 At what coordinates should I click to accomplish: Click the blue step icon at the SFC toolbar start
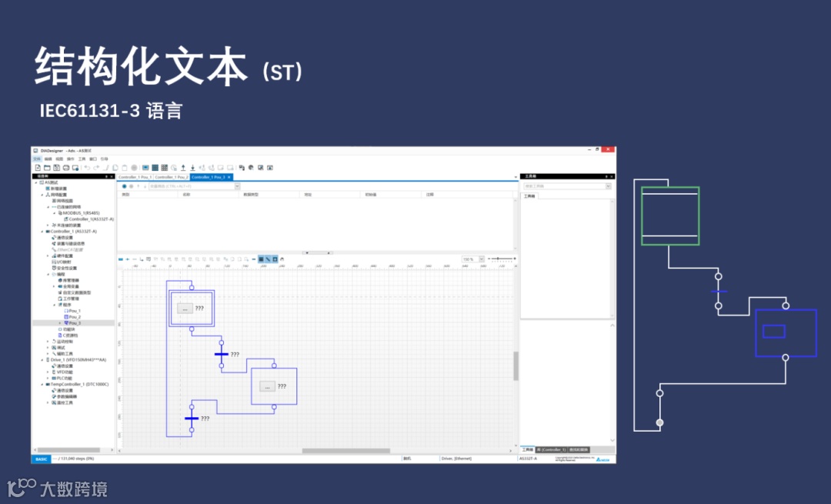click(x=121, y=259)
